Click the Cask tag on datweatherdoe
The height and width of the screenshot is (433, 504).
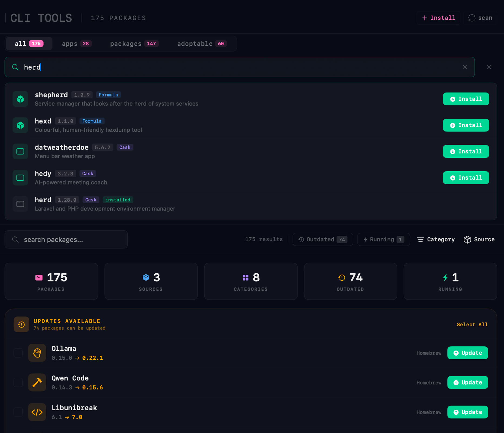(125, 147)
